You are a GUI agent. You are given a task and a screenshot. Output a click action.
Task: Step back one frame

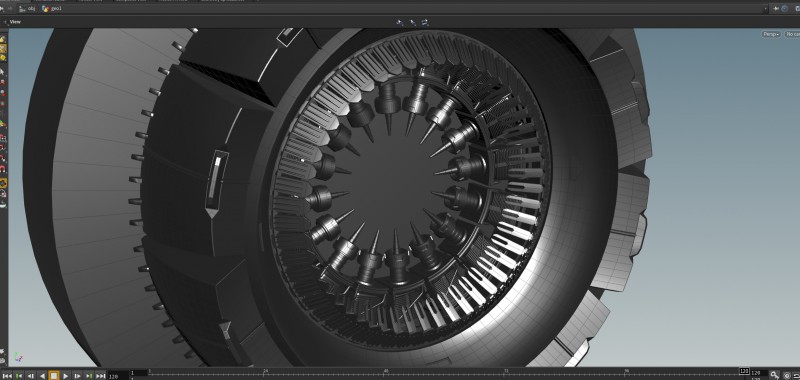[x=31, y=376]
